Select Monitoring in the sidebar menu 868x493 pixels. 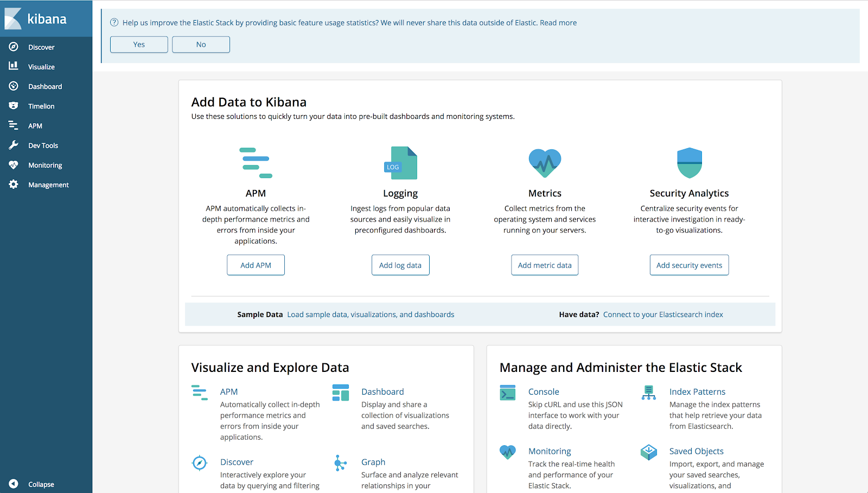point(45,165)
